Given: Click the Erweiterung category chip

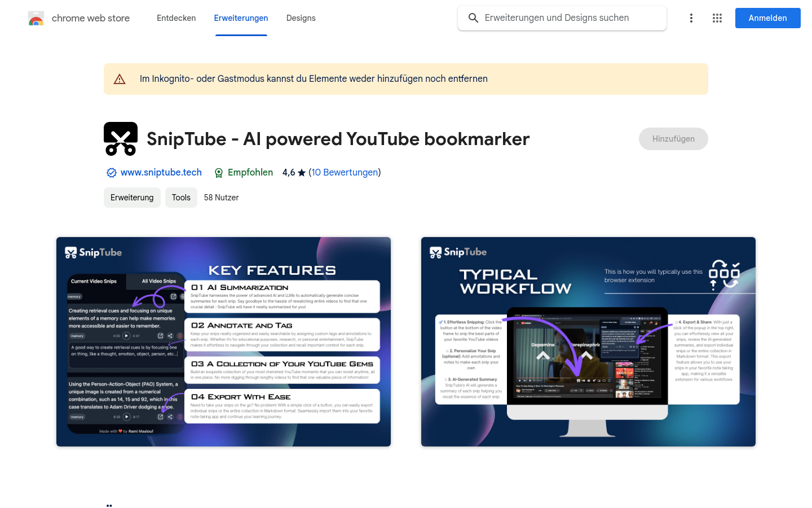Looking at the screenshot, I should point(132,198).
